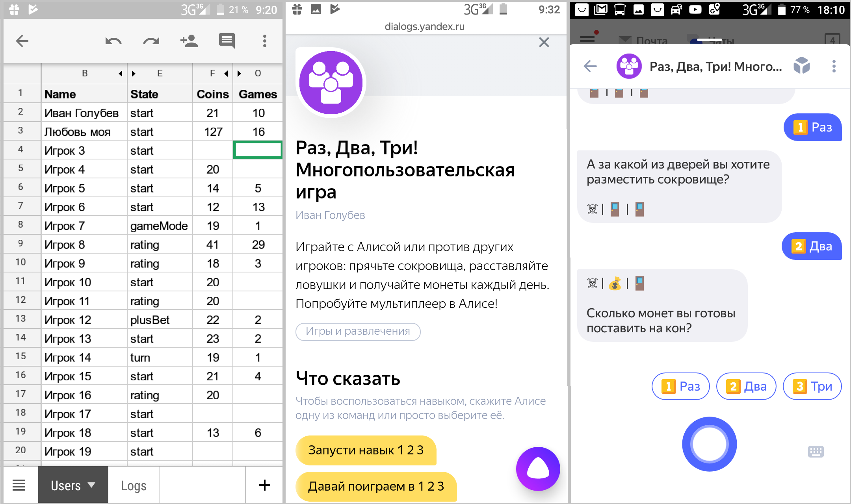Select cell 'Любовь моя'

[84, 132]
